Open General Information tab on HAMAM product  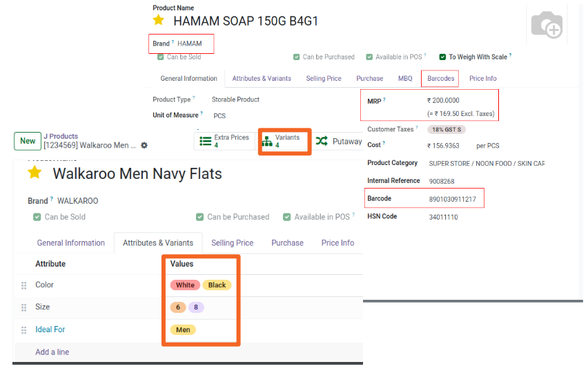pyautogui.click(x=188, y=79)
